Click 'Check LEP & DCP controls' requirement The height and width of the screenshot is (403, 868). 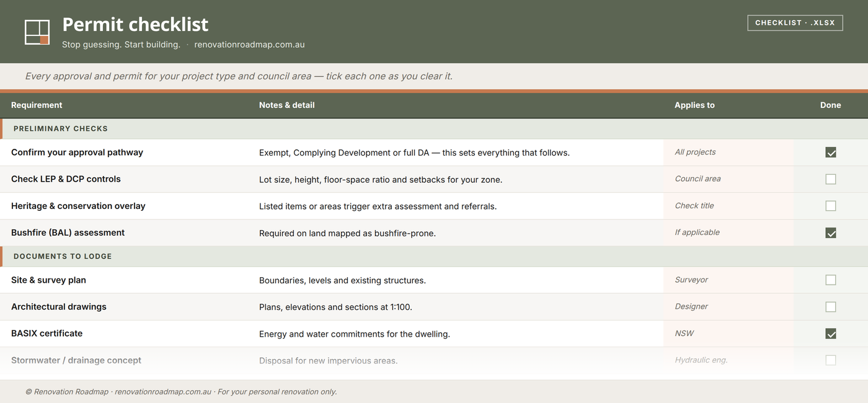click(66, 179)
